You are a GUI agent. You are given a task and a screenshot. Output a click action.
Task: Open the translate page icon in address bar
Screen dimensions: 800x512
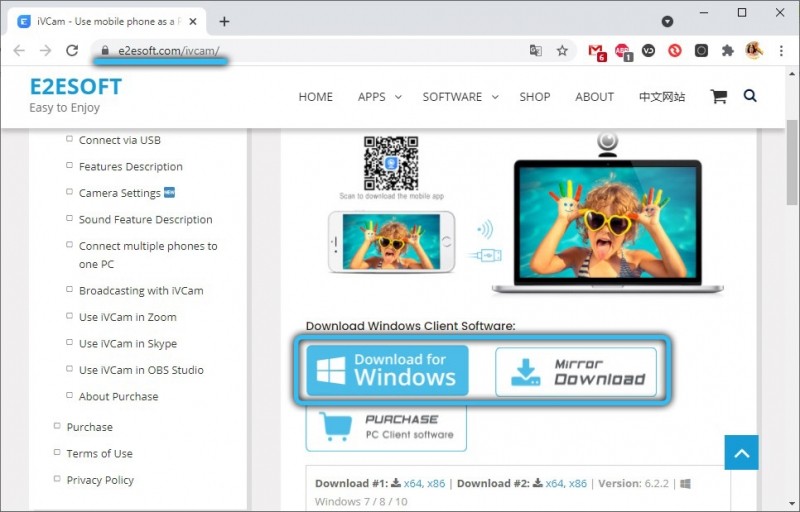[x=536, y=50]
